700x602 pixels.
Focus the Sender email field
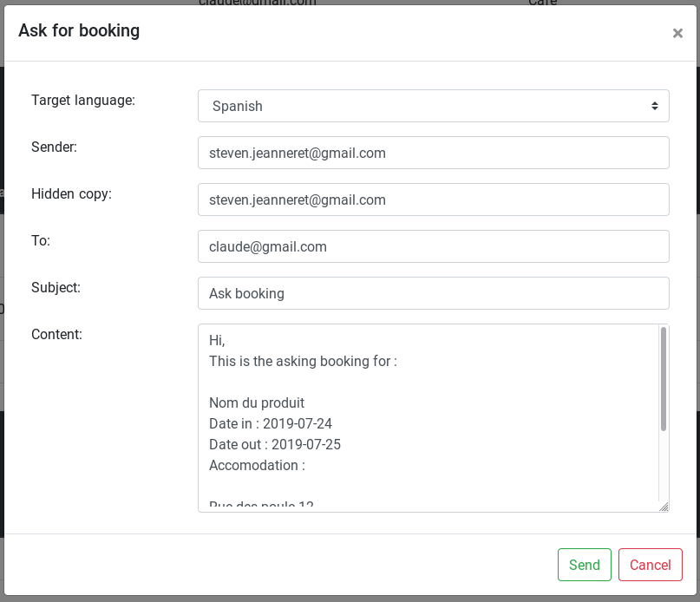(433, 153)
